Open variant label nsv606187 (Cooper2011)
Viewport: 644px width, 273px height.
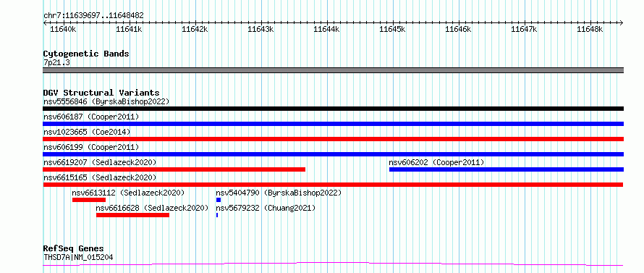(91, 117)
